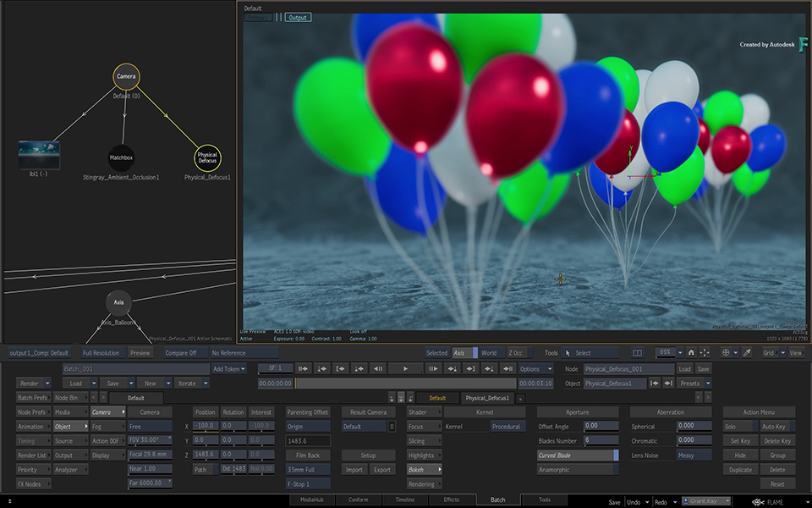This screenshot has width=812, height=508.
Task: Switch to the Effects tab
Action: click(452, 500)
